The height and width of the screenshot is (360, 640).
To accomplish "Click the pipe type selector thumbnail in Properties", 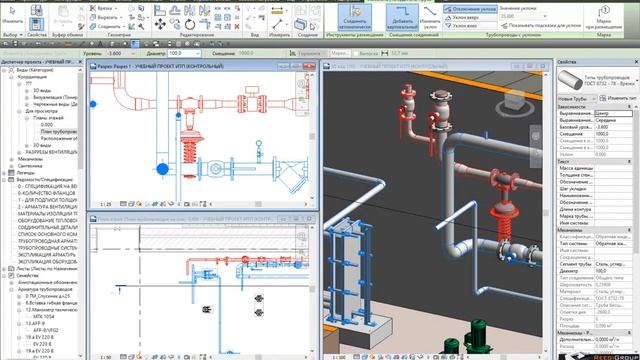I will pyautogui.click(x=570, y=80).
